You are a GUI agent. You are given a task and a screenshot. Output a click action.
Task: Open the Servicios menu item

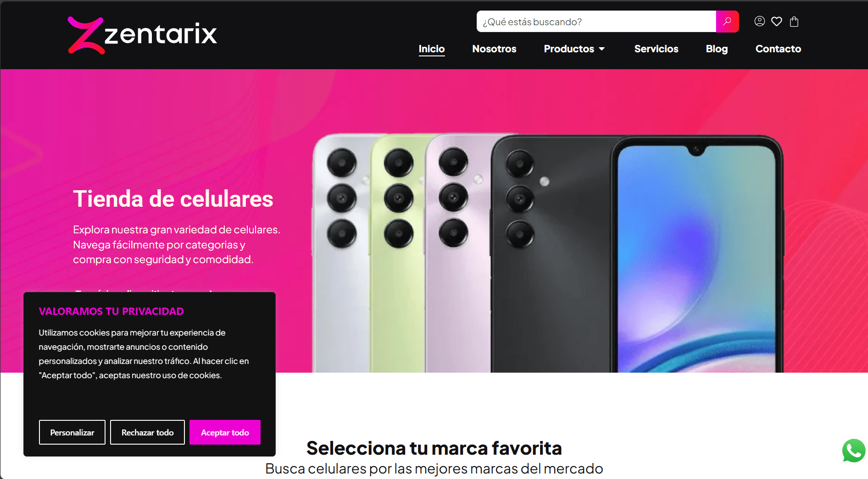pos(656,49)
